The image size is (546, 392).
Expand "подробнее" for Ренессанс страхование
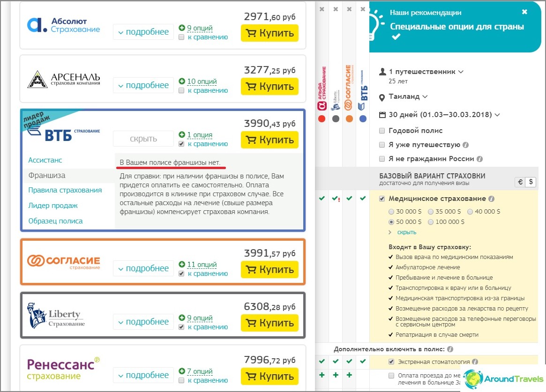(143, 375)
